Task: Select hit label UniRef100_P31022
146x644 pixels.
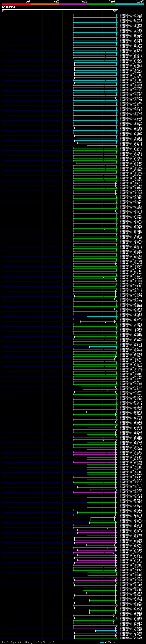Action: [x=131, y=118]
